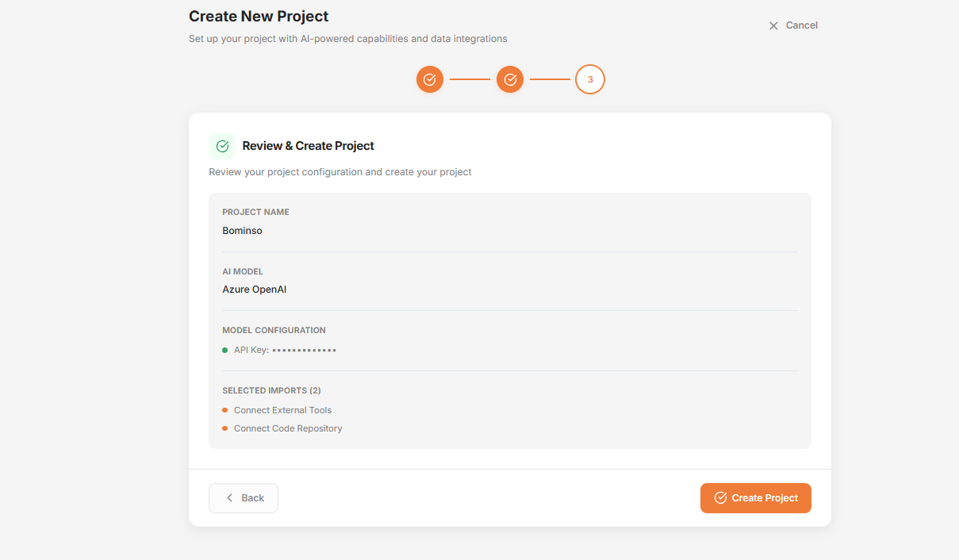Go to the first completed step circle
Screen dimensions: 959x560
[x=430, y=79]
